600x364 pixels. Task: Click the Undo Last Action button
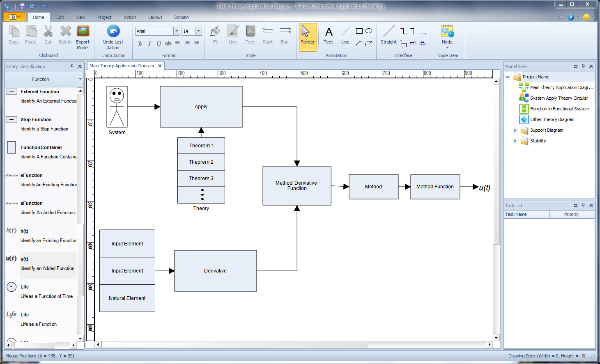click(x=113, y=37)
